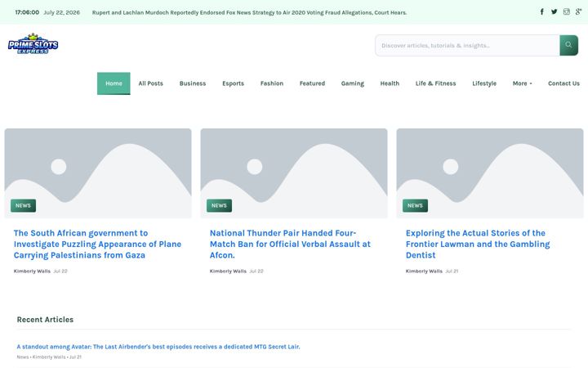This screenshot has width=588, height=368.
Task: Click 'Jul 21' date on Frontier Lawman article
Action: (x=452, y=272)
